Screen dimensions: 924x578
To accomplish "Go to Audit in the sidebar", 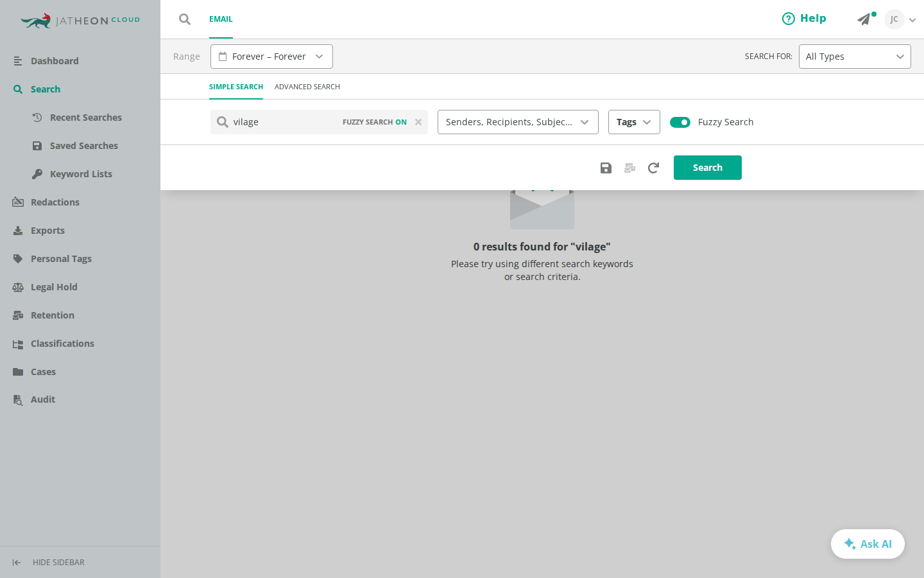I will 43,399.
